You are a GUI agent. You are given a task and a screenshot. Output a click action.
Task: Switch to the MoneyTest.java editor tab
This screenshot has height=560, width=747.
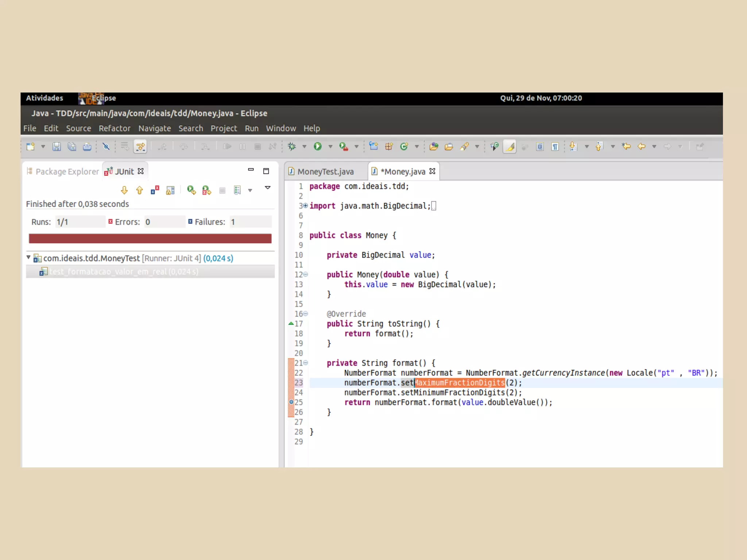pyautogui.click(x=325, y=172)
